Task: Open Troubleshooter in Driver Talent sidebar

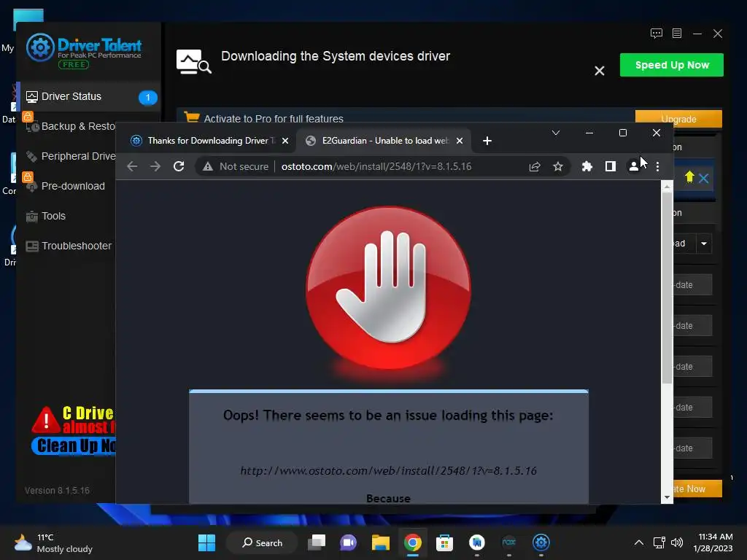Action: [69, 246]
